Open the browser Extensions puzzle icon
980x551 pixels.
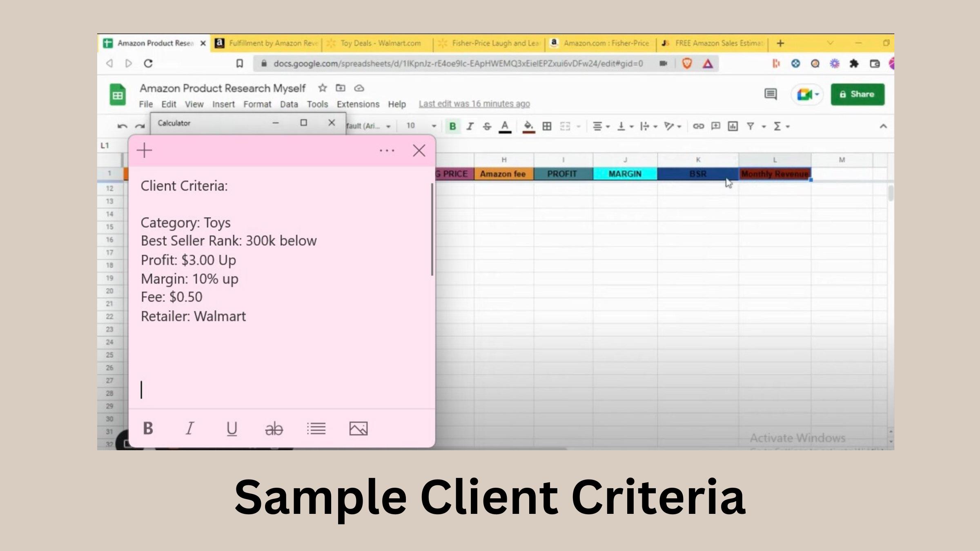pyautogui.click(x=854, y=63)
